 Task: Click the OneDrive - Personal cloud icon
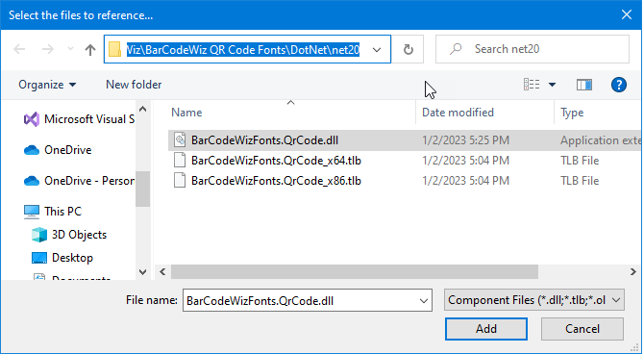(x=32, y=181)
